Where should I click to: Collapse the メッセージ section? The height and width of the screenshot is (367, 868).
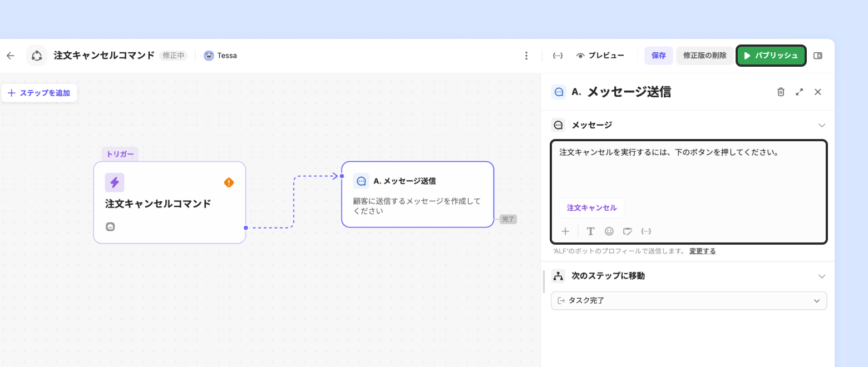pos(821,125)
